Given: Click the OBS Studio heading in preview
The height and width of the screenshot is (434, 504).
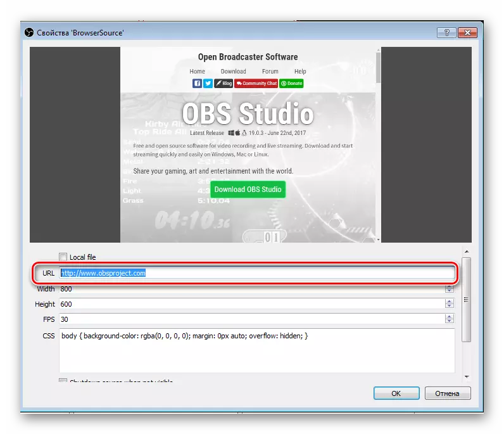Looking at the screenshot, I should coord(248,114).
